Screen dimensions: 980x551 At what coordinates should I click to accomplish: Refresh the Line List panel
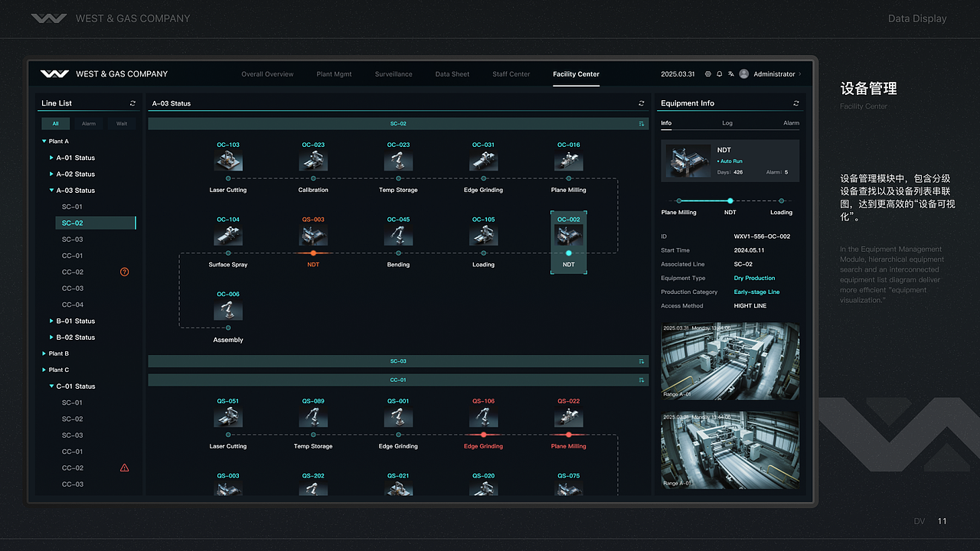[x=132, y=103]
